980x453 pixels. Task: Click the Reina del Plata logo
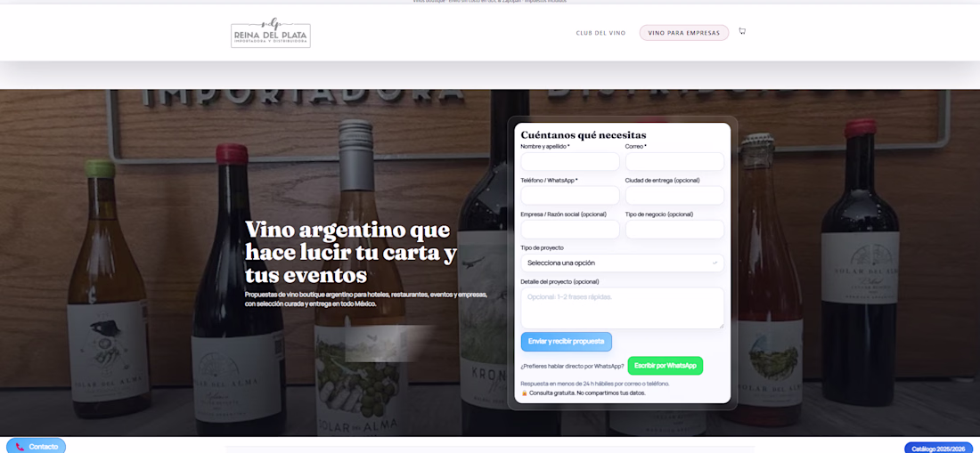271,33
